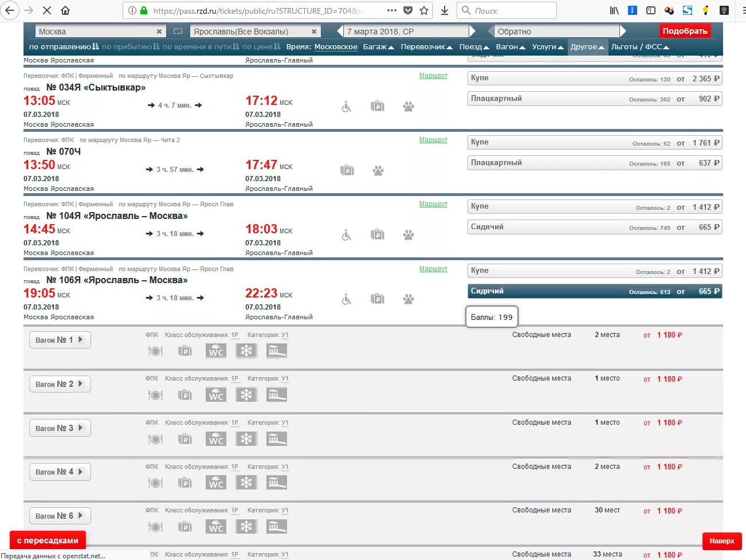Open the browser library icon
746x560 pixels.
614,10
